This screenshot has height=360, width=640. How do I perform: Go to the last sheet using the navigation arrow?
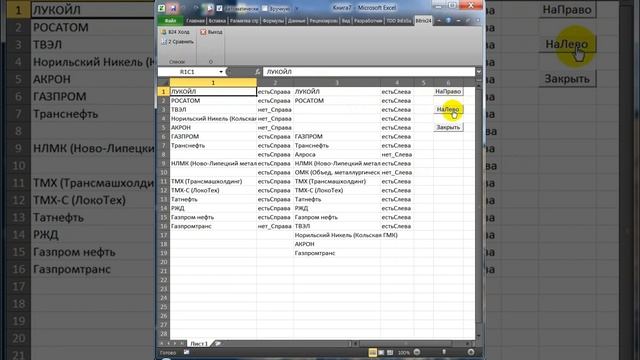coord(182,344)
